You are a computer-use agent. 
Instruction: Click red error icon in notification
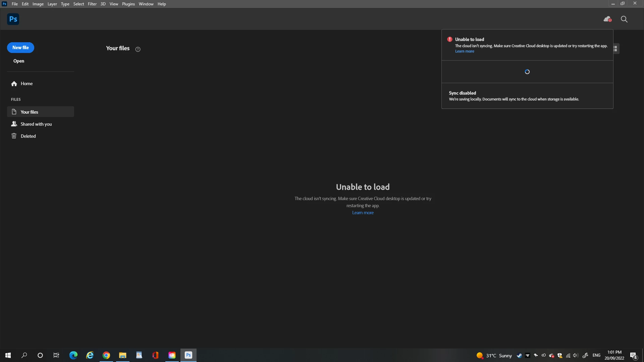click(450, 39)
